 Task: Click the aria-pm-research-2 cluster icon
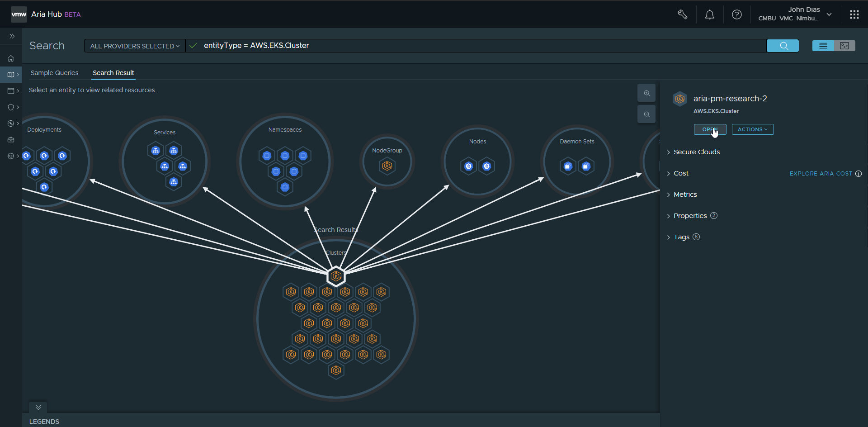pos(680,99)
